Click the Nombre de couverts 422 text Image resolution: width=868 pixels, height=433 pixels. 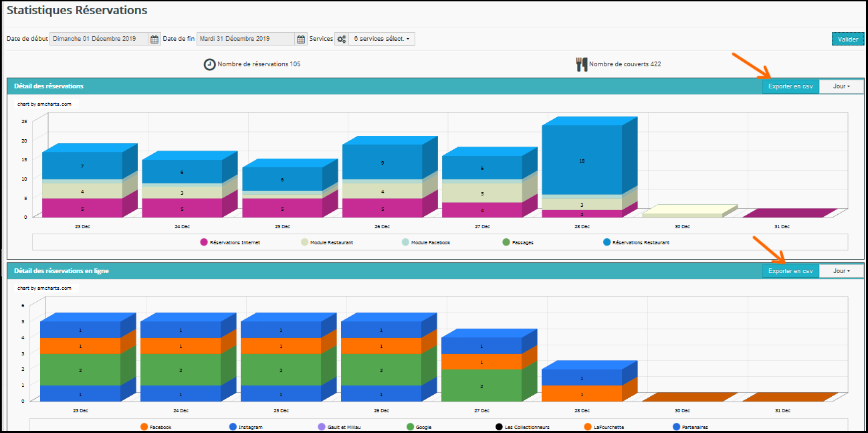[625, 64]
